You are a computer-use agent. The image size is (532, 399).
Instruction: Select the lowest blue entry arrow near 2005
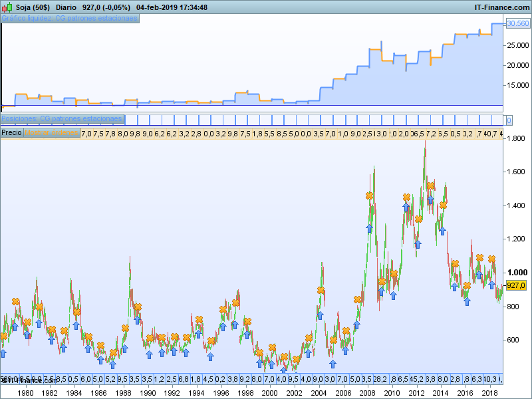tap(333, 363)
